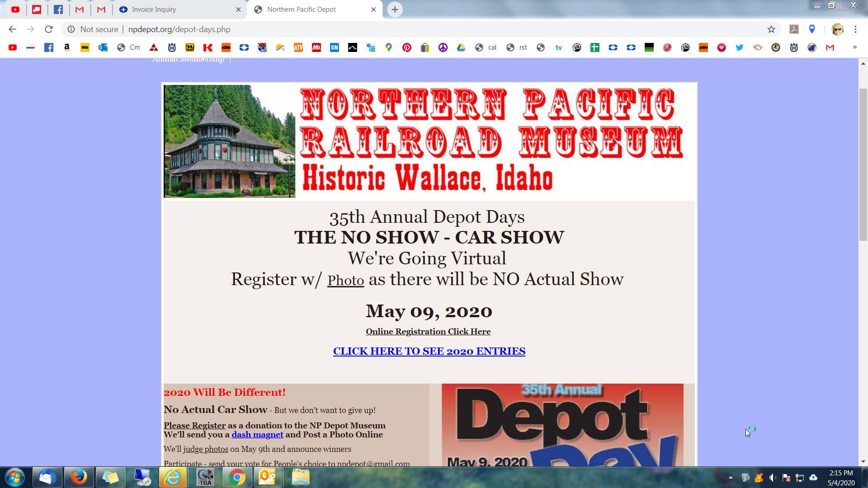Image resolution: width=868 pixels, height=488 pixels.
Task: Follow the Photo link in the heading
Action: 346,280
